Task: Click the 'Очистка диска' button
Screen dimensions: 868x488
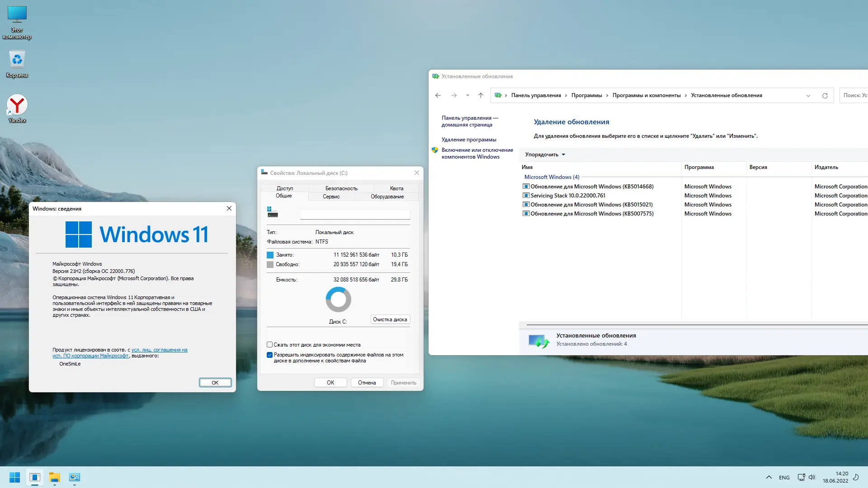Action: point(390,319)
